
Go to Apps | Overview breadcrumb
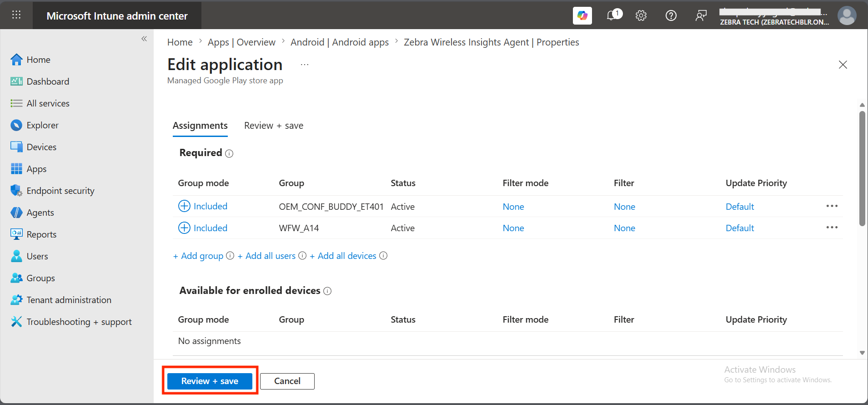(x=241, y=42)
